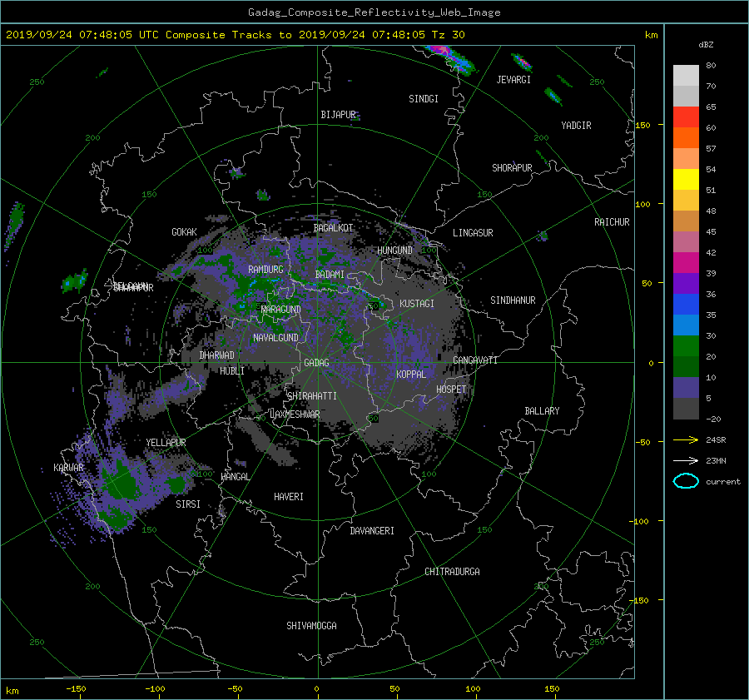
Task: Click the DHARWAD city label
Action: point(216,355)
